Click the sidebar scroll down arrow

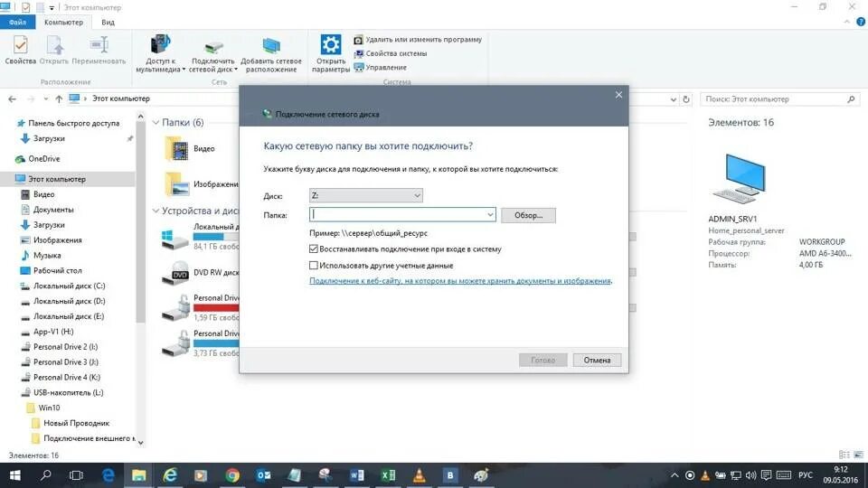click(141, 443)
